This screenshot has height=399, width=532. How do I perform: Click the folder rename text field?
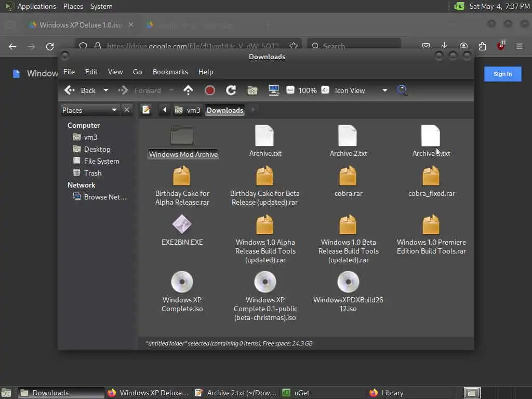point(183,154)
